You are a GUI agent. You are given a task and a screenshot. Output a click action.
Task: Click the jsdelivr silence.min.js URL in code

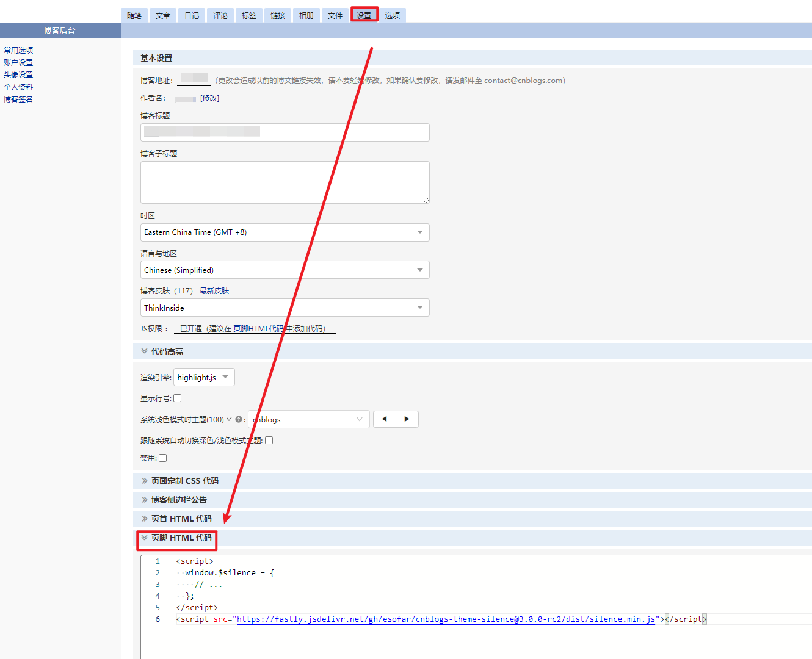tap(446, 619)
